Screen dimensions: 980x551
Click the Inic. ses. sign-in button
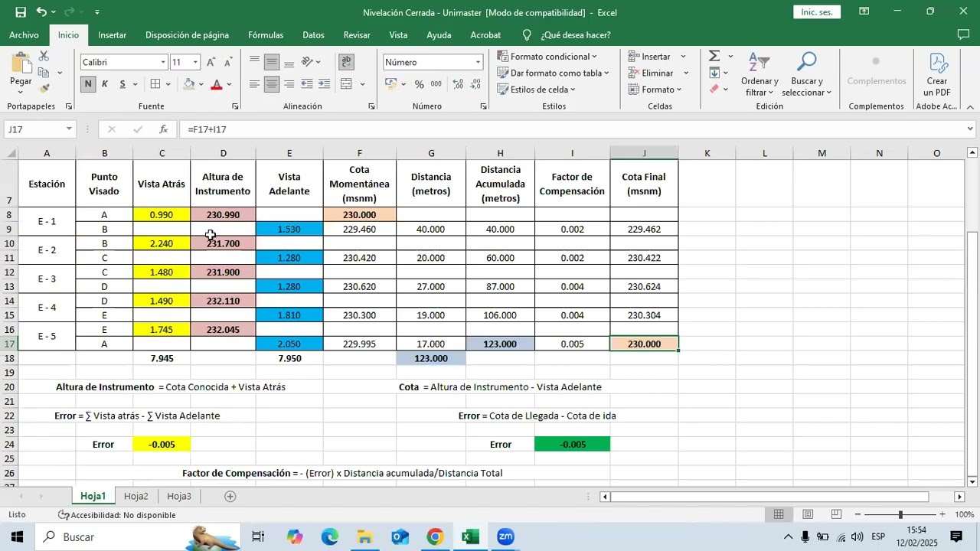(x=817, y=12)
